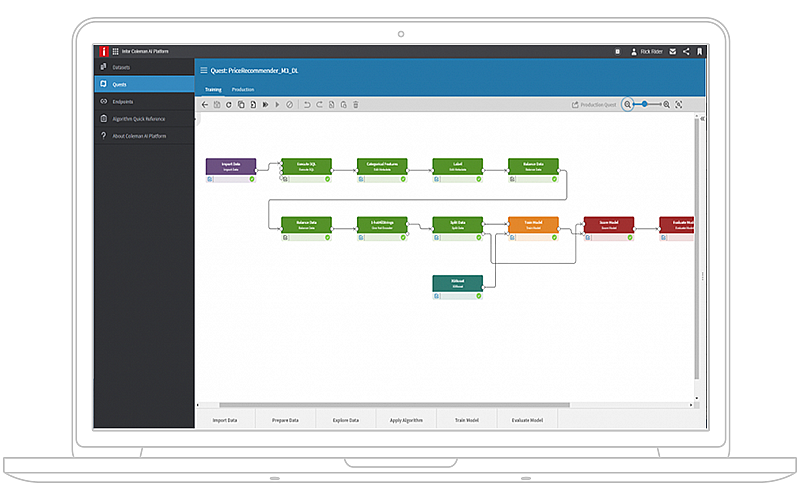Click the trash delete icon

click(356, 105)
